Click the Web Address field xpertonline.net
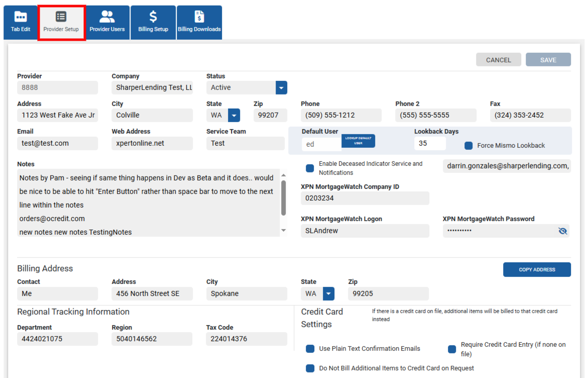Image resolution: width=588 pixels, height=378 pixels. point(152,143)
